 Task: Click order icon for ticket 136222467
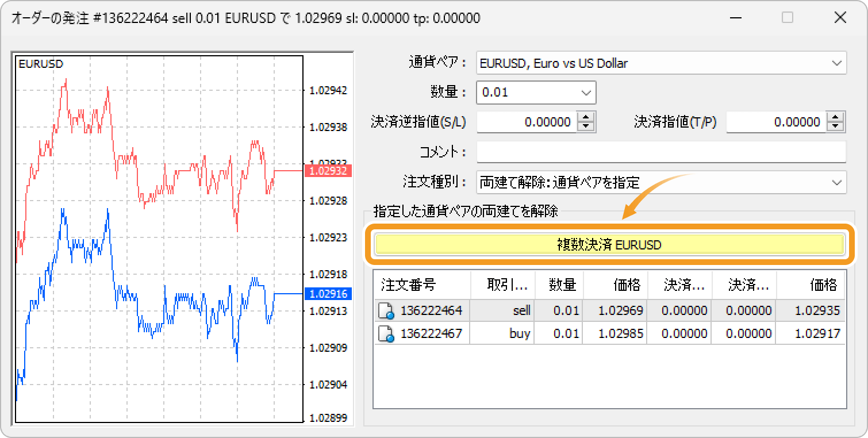pyautogui.click(x=386, y=333)
